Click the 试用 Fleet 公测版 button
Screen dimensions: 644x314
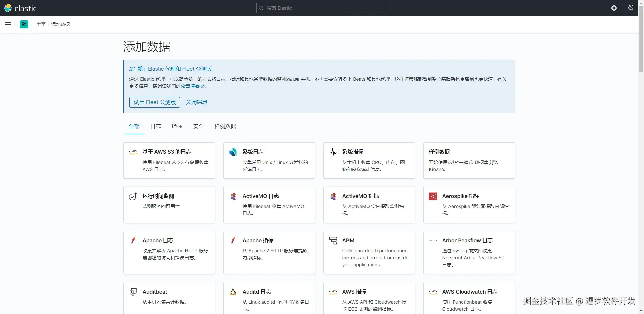(155, 102)
